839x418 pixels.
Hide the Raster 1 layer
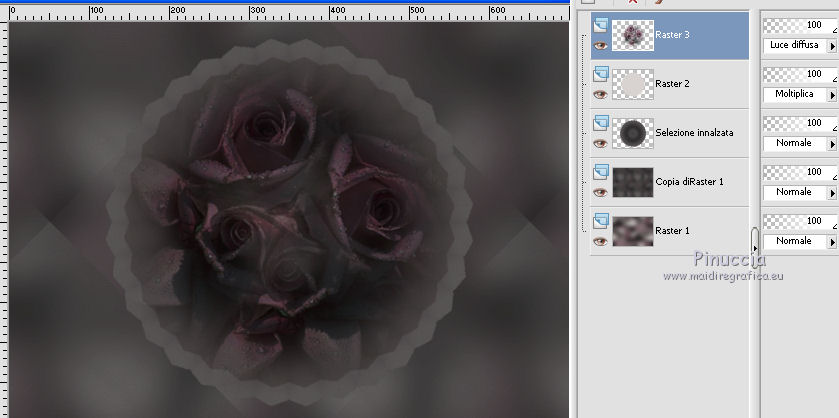600,241
